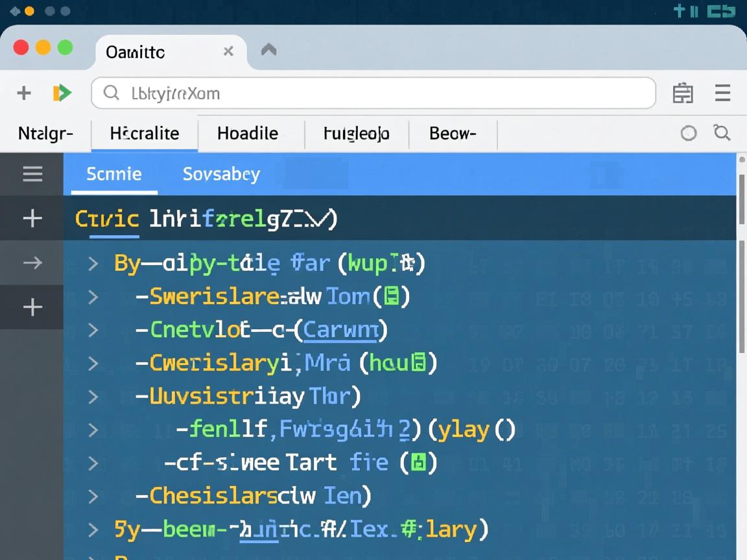Expand the Swerislare row chevron
747x560 pixels.
tap(93, 297)
